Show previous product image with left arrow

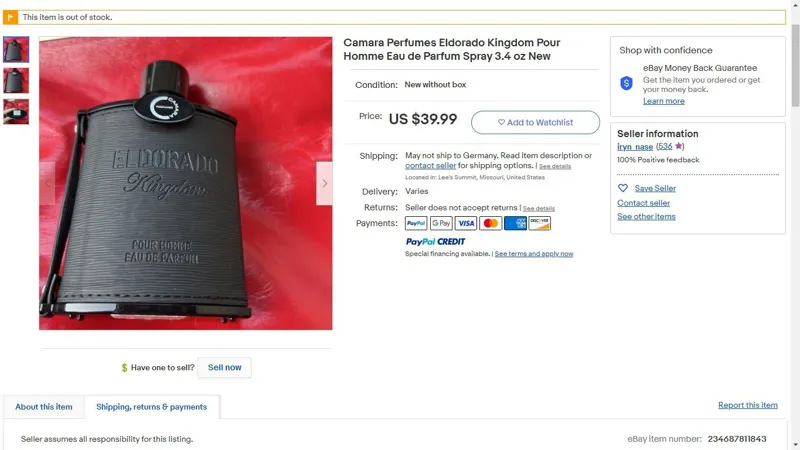47,183
